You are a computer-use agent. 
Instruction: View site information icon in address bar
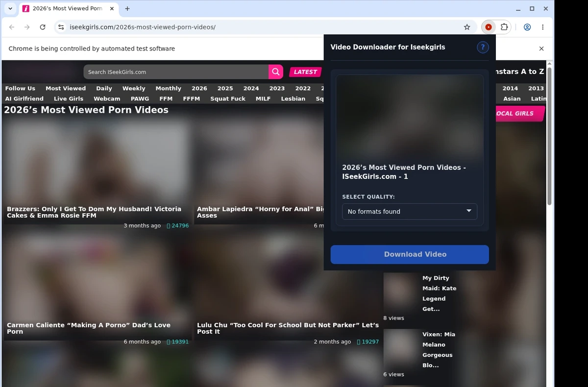coord(61,27)
